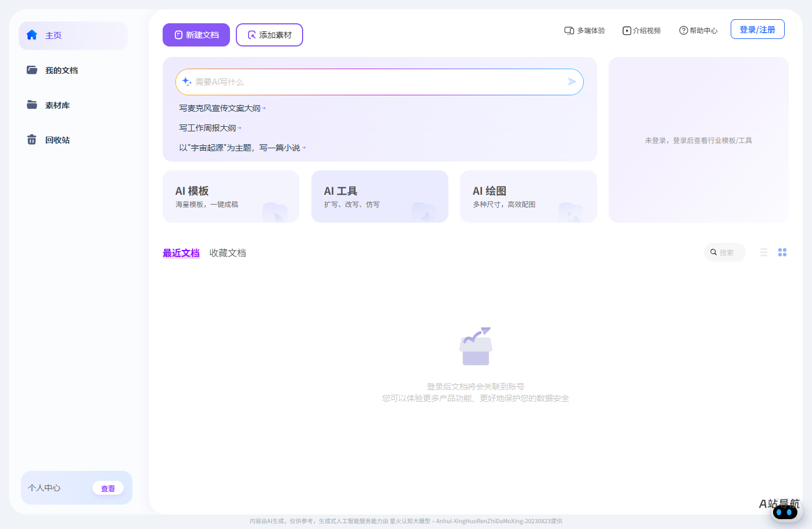Create a new document with 新建文档
The width and height of the screenshot is (812, 529).
coord(196,35)
